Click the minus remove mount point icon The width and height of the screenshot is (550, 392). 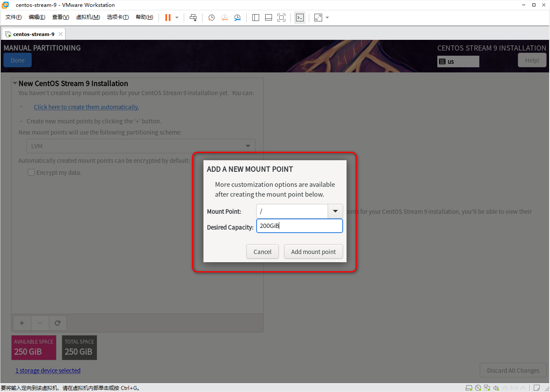pyautogui.click(x=40, y=323)
